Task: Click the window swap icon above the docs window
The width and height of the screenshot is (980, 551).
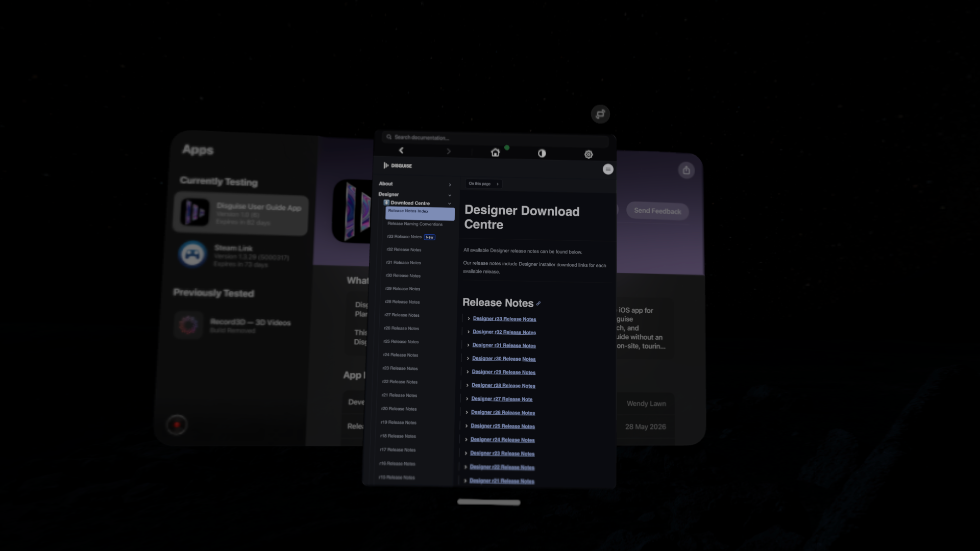Action: click(601, 114)
